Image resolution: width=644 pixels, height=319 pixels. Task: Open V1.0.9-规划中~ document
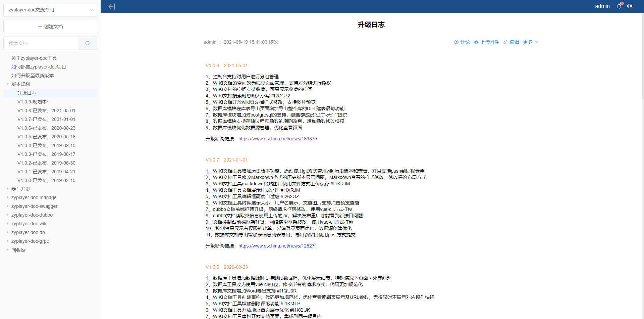click(x=34, y=102)
